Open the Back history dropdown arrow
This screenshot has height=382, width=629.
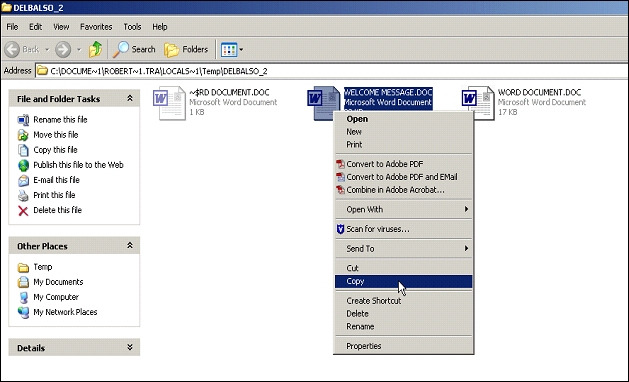(47, 50)
